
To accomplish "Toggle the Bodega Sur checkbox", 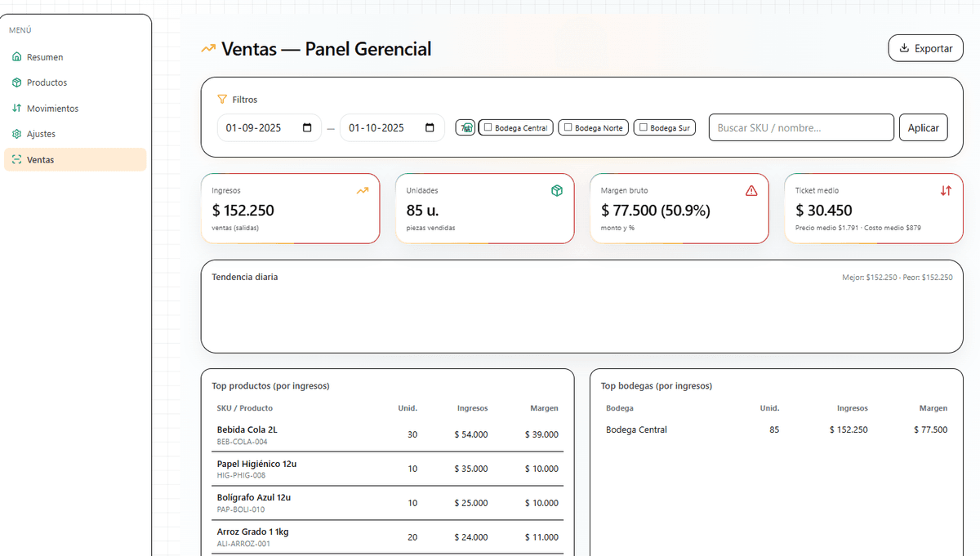I will pos(644,127).
